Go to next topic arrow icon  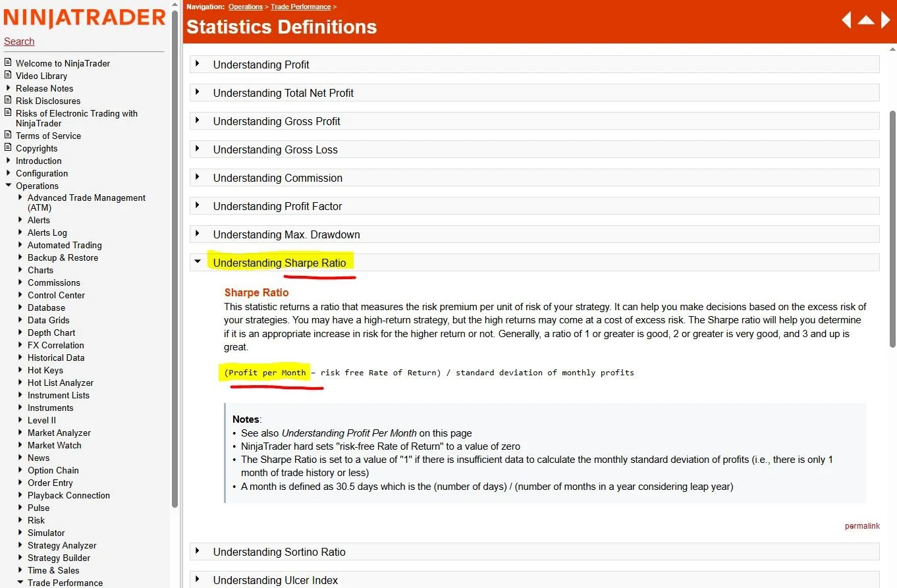pos(886,20)
